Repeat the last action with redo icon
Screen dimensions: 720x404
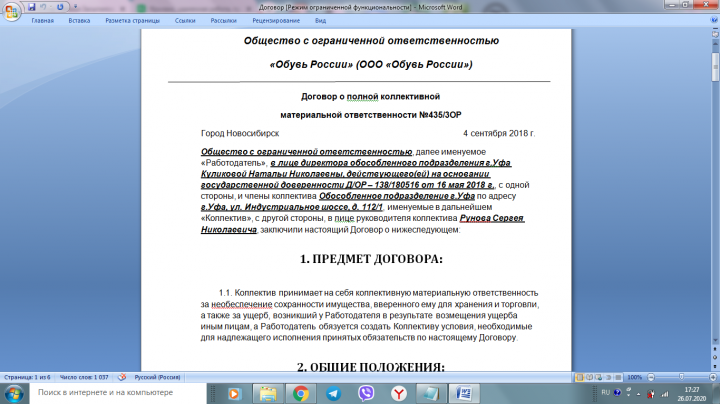point(60,7)
